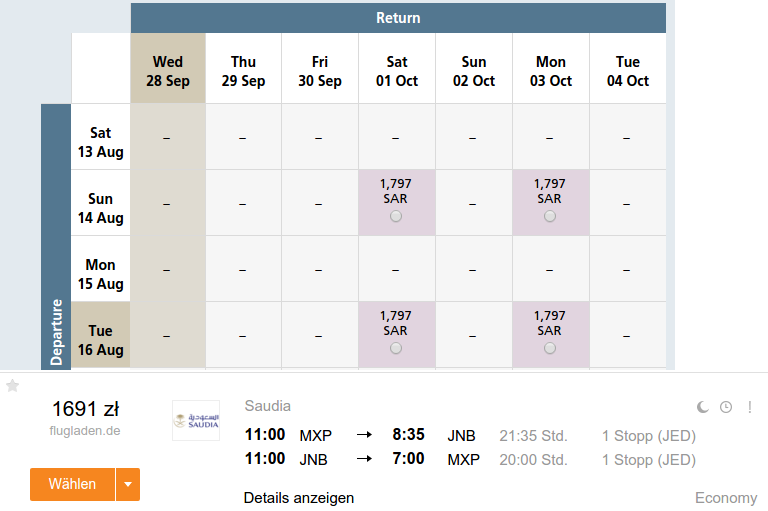The width and height of the screenshot is (768, 511).
Task: Click the exclamation warning icon
Action: click(749, 407)
